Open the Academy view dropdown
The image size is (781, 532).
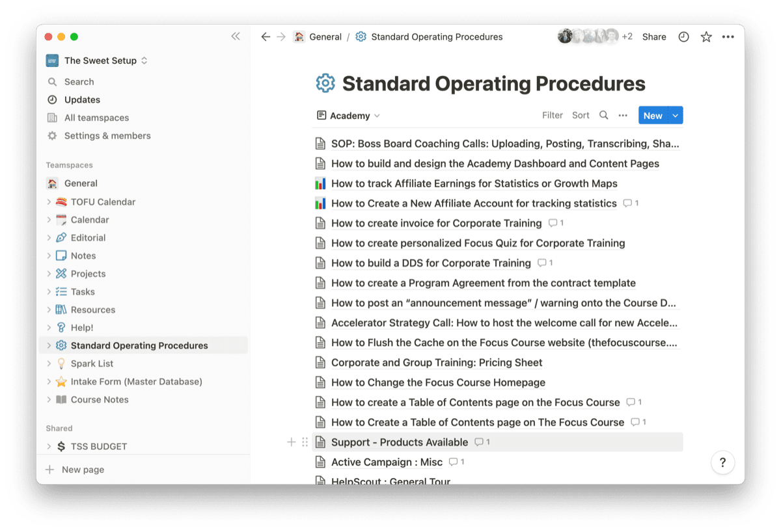click(348, 116)
